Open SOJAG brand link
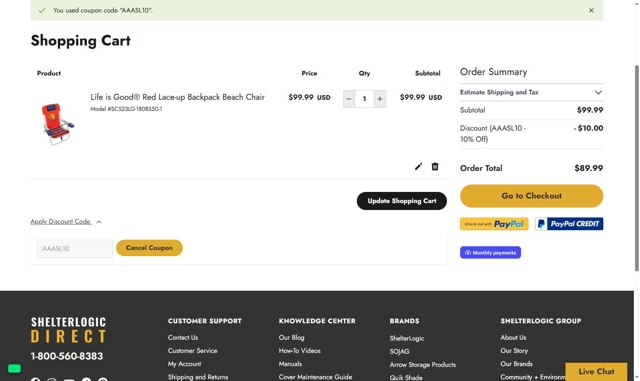 click(x=399, y=352)
